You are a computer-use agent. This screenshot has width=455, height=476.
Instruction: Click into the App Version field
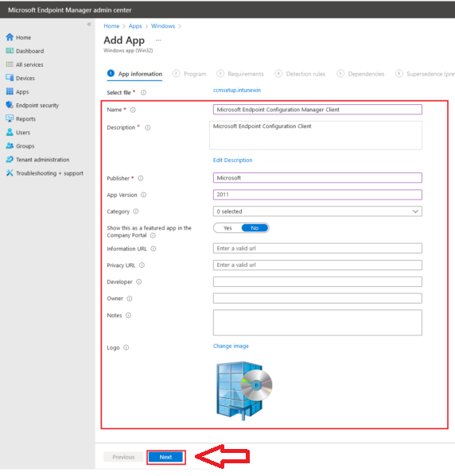coord(317,195)
